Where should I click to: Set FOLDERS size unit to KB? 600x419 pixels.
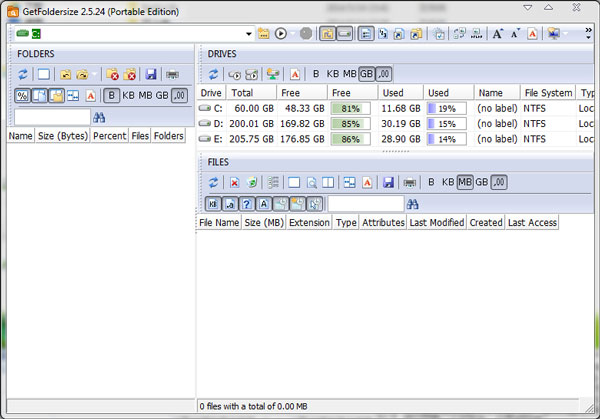(x=128, y=95)
